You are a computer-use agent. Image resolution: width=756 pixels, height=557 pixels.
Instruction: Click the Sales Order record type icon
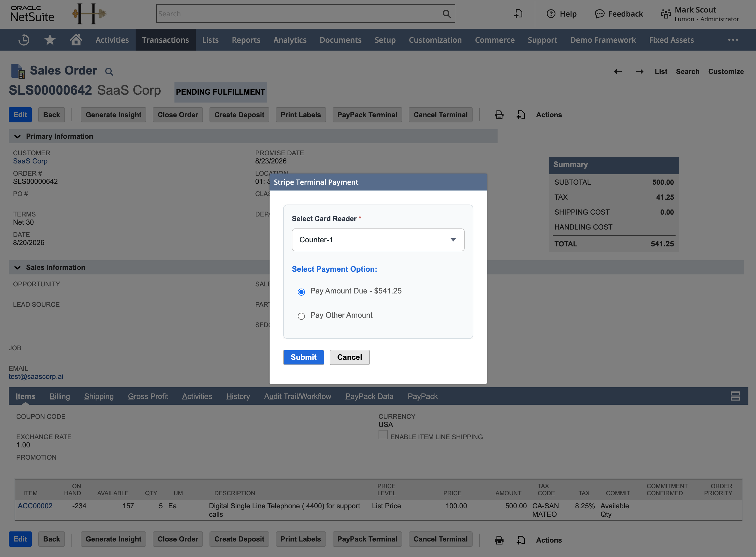[x=18, y=71]
